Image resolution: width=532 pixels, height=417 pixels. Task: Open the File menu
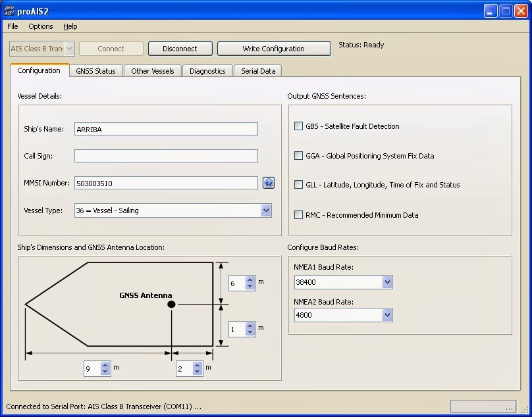pyautogui.click(x=13, y=26)
